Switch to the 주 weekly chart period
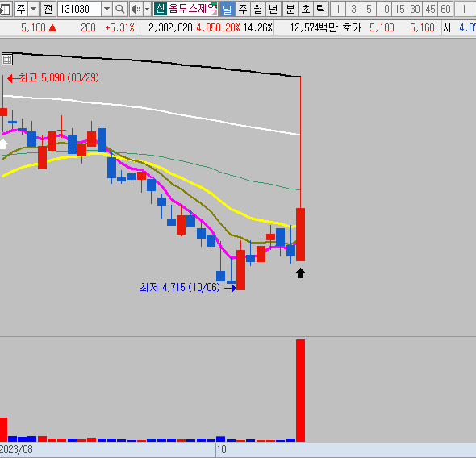 click(x=243, y=9)
